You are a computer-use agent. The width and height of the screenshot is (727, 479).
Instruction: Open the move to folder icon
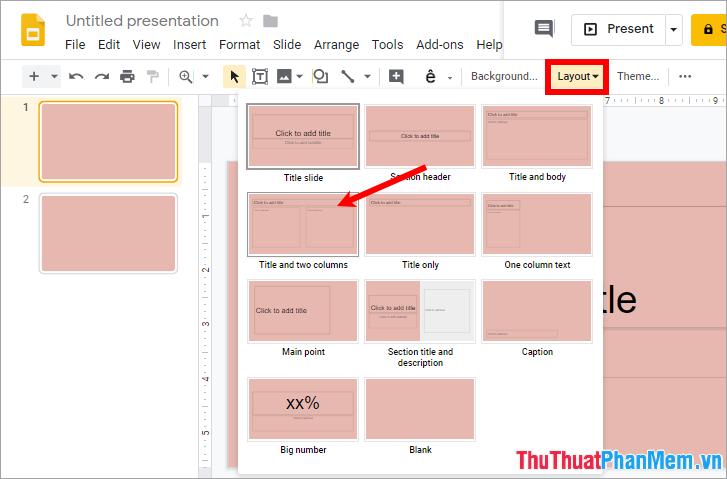tap(270, 21)
